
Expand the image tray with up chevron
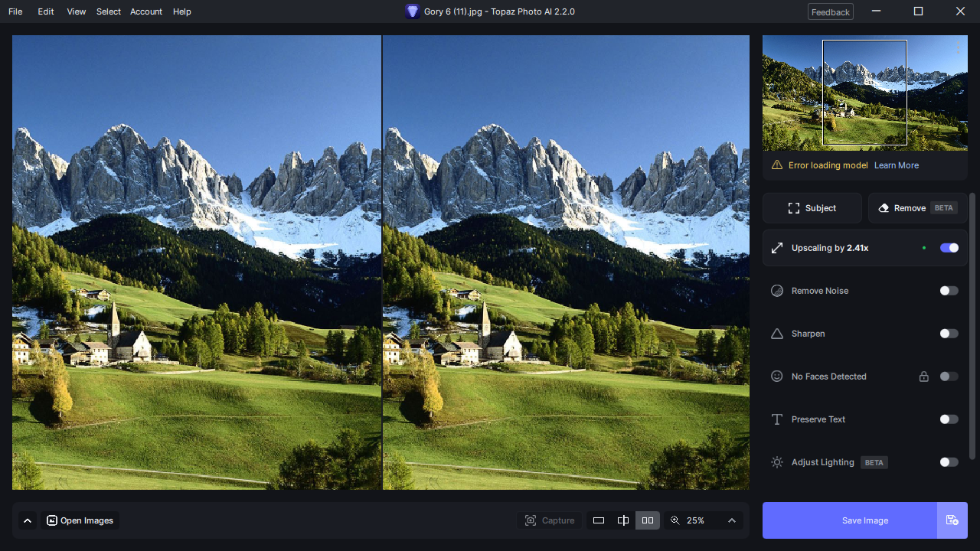click(x=28, y=520)
